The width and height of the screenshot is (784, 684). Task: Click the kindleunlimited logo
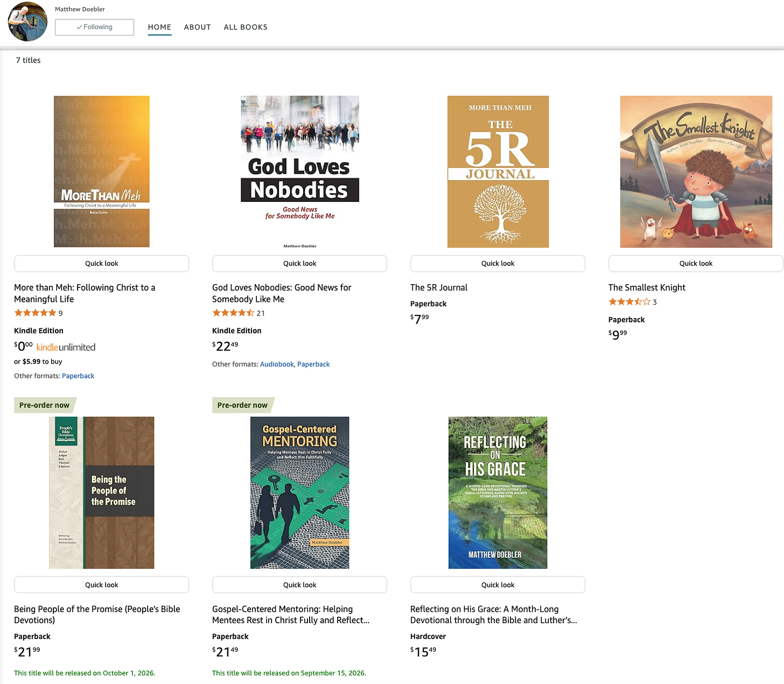(66, 347)
